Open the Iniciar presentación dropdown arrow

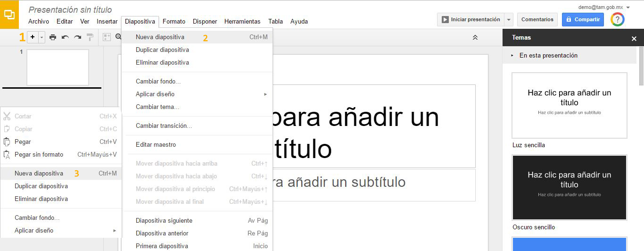tap(508, 20)
